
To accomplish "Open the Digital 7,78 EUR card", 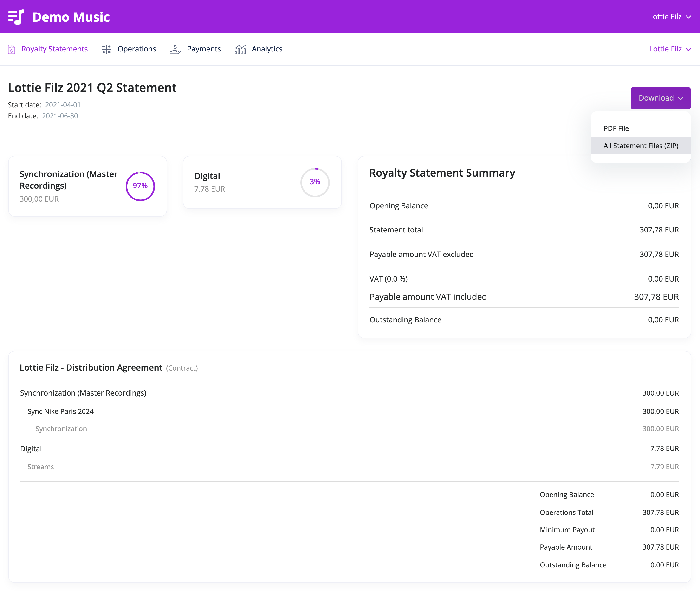I will [x=262, y=182].
